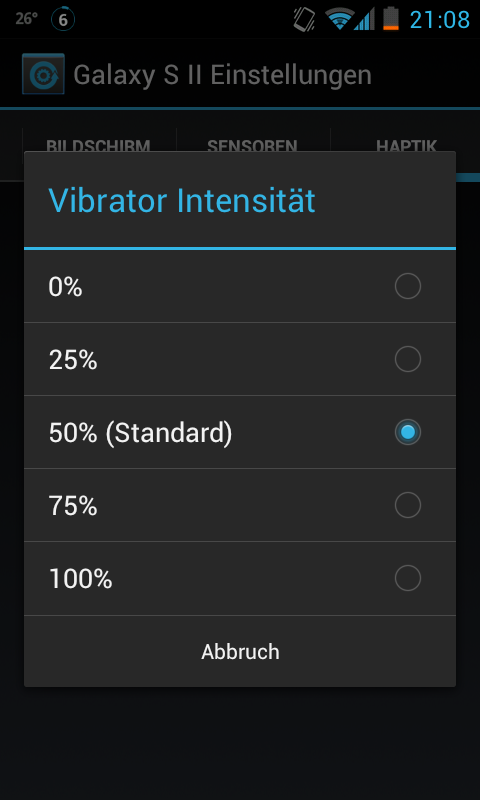Tap the Galaxy S II Einstellungen title

[x=222, y=75]
